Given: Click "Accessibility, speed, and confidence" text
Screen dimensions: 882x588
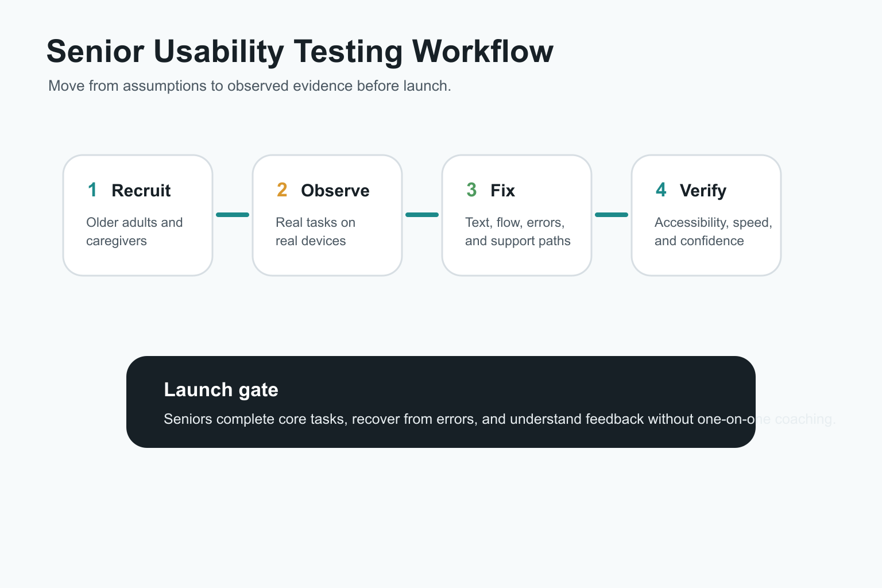Looking at the screenshot, I should (x=713, y=231).
